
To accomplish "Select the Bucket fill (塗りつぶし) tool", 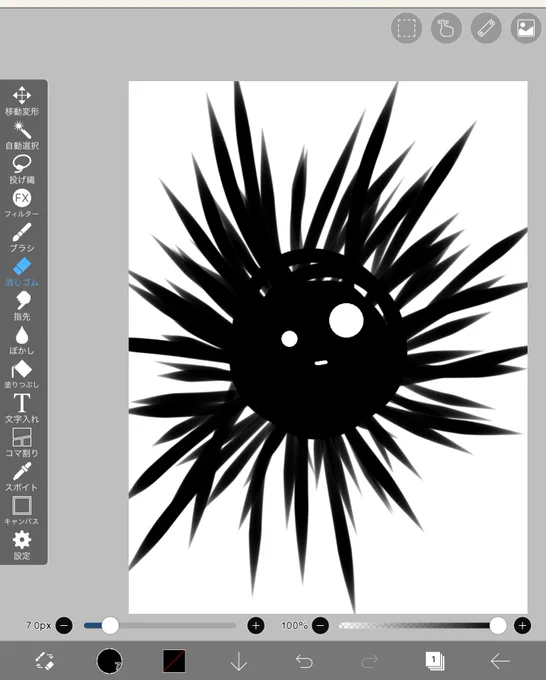I will 22,375.
